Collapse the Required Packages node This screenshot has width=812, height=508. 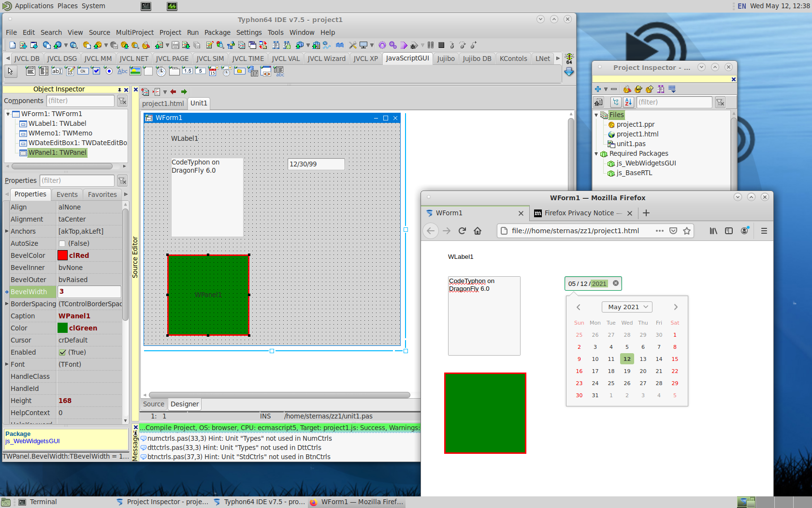tap(596, 153)
